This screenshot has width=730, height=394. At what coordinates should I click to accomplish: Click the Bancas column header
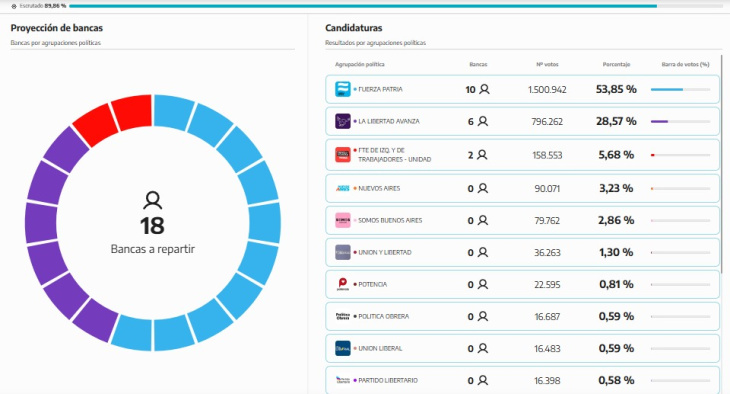(x=478, y=64)
